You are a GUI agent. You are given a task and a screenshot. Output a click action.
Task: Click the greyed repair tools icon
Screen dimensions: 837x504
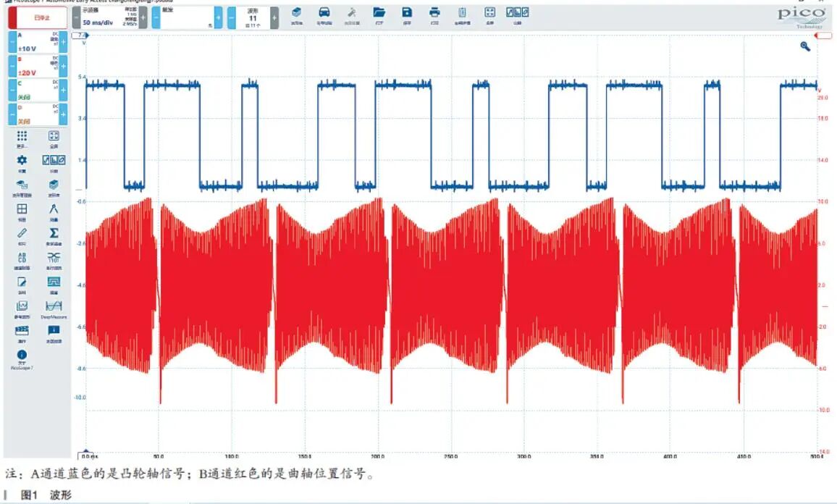click(352, 15)
